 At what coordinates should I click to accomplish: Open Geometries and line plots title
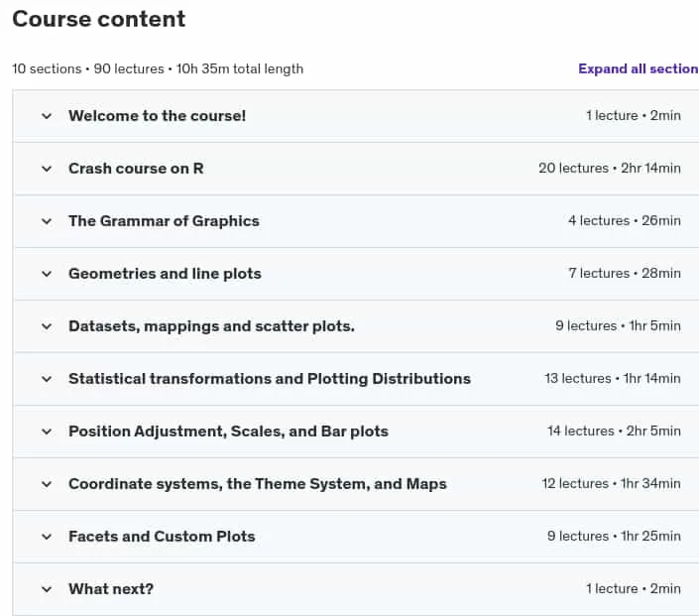coord(165,274)
